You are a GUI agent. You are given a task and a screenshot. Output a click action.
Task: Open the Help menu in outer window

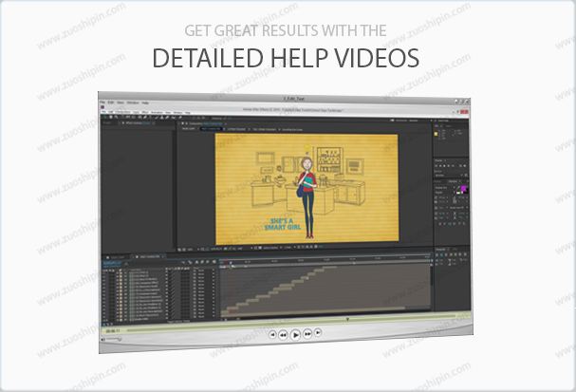tap(144, 102)
